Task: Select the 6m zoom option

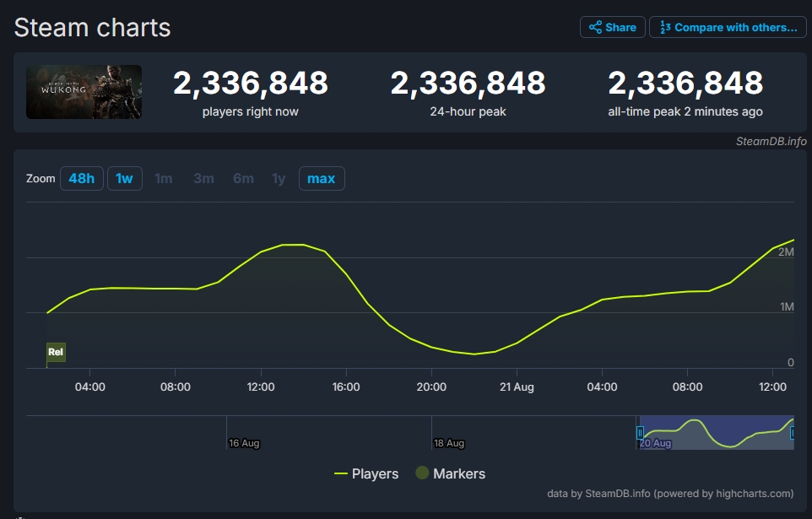Action: [x=243, y=179]
